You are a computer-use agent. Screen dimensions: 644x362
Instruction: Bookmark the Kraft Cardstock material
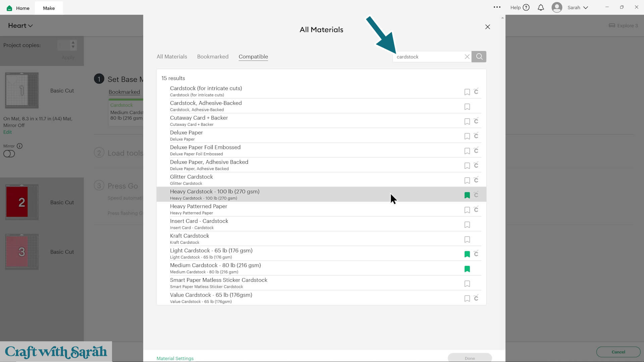467,240
